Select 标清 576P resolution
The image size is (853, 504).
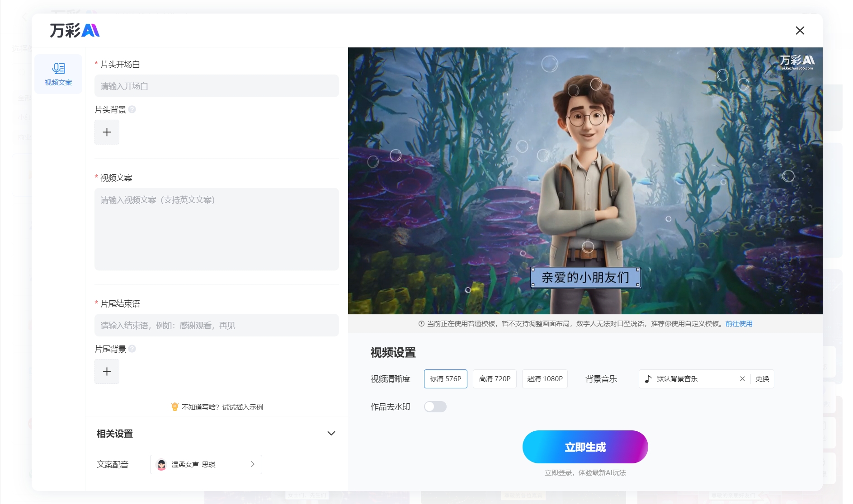pyautogui.click(x=446, y=378)
